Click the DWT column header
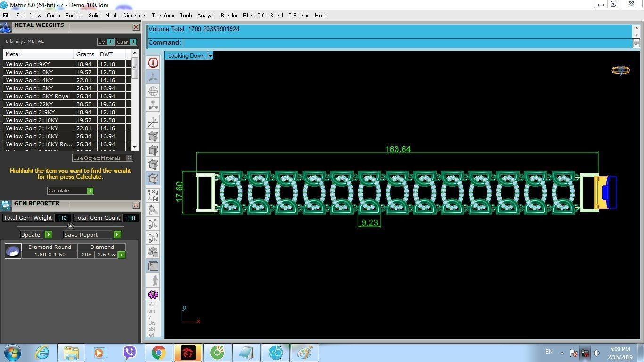 [x=111, y=54]
